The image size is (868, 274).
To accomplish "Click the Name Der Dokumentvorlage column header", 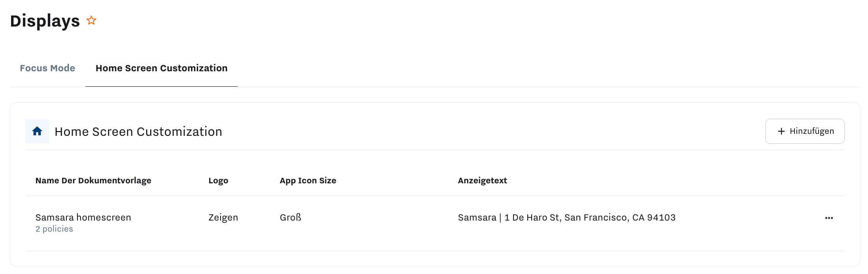I will pyautogui.click(x=93, y=181).
